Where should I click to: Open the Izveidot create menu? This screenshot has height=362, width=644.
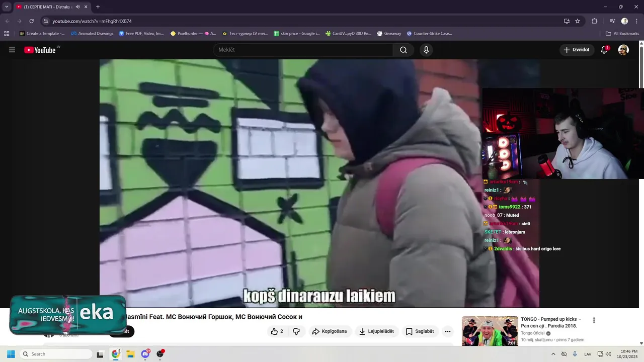pyautogui.click(x=577, y=50)
